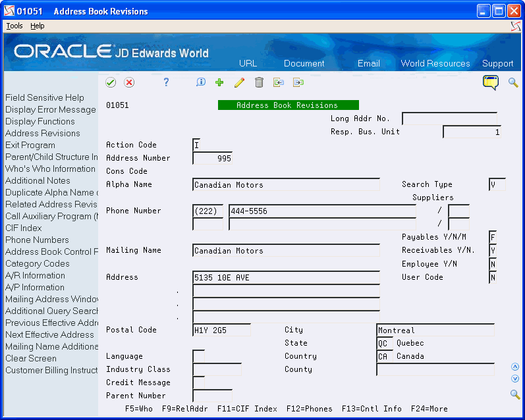Click the Inquire info toolbar icon

tap(200, 82)
